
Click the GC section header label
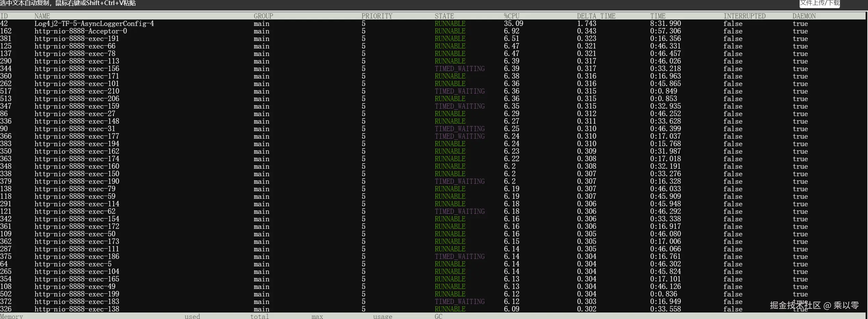[x=438, y=316]
